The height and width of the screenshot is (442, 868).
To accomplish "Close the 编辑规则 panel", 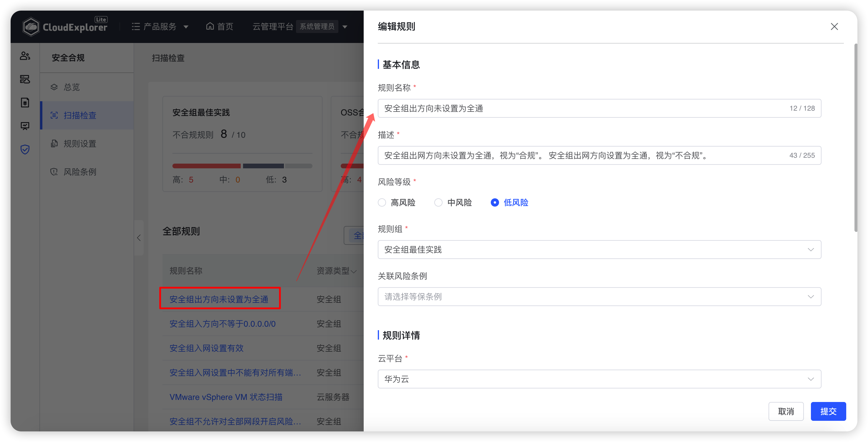I will click(834, 26).
